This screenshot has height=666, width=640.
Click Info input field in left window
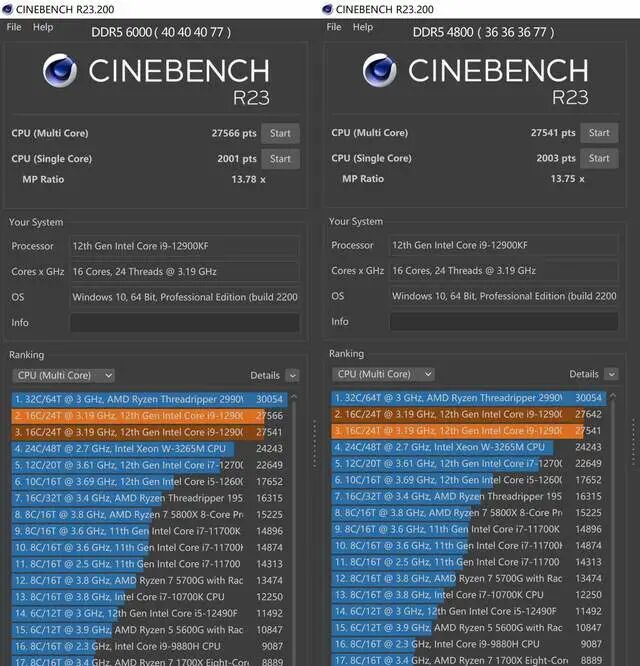pyautogui.click(x=185, y=322)
